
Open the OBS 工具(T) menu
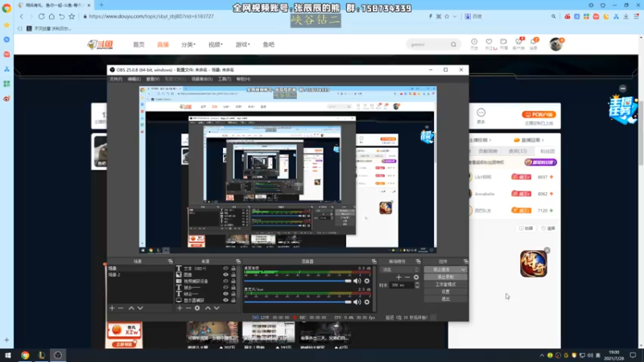click(225, 79)
